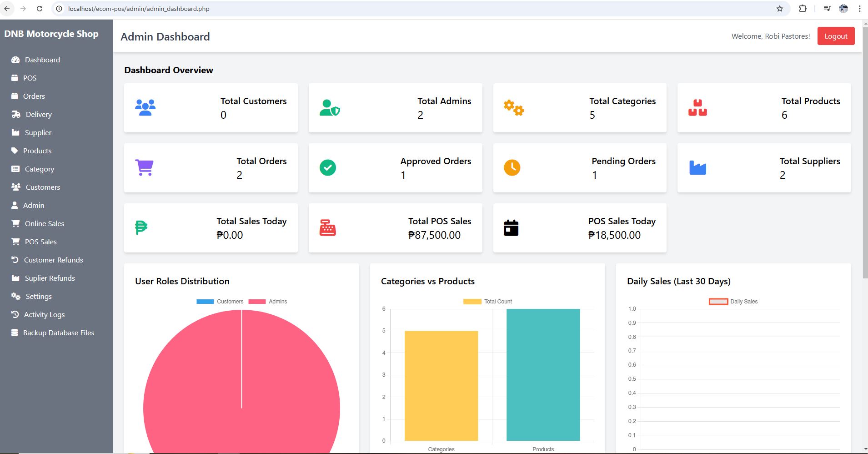Click the orange gears icon on Total Categories card
This screenshot has width=868, height=454.
(514, 108)
